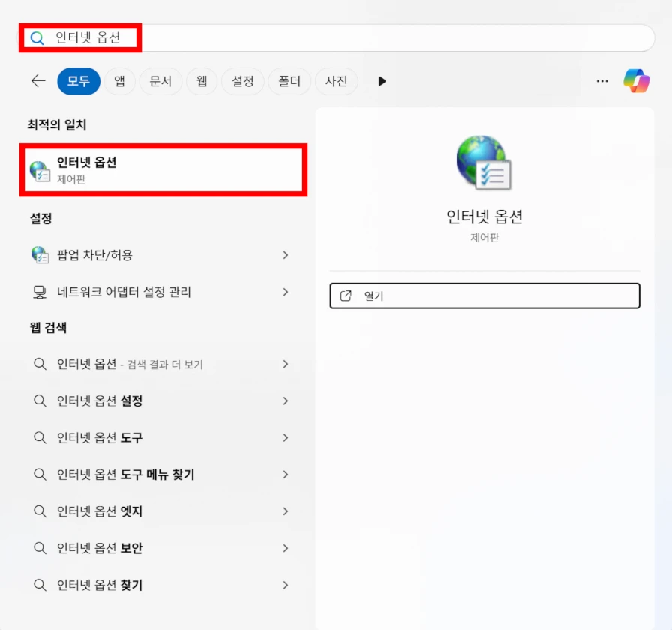This screenshot has width=672, height=630.
Task: Open the 인터넷 옵션 best match result
Action: click(x=163, y=170)
